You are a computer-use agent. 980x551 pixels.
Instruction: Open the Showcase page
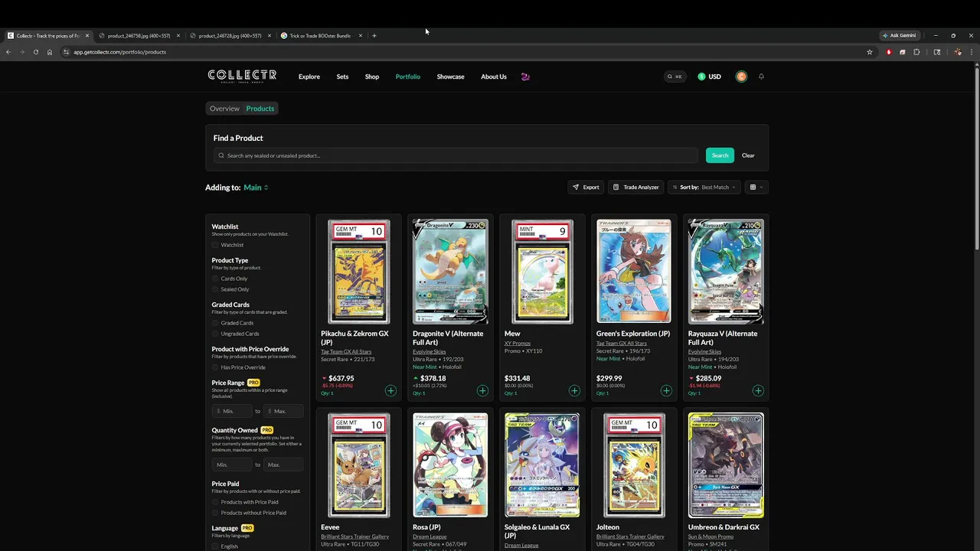(450, 77)
